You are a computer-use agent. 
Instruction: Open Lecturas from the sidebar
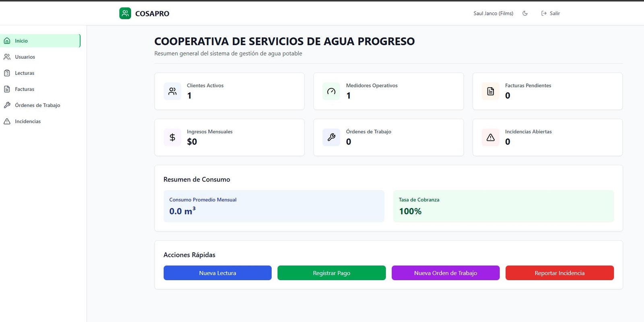click(25, 73)
